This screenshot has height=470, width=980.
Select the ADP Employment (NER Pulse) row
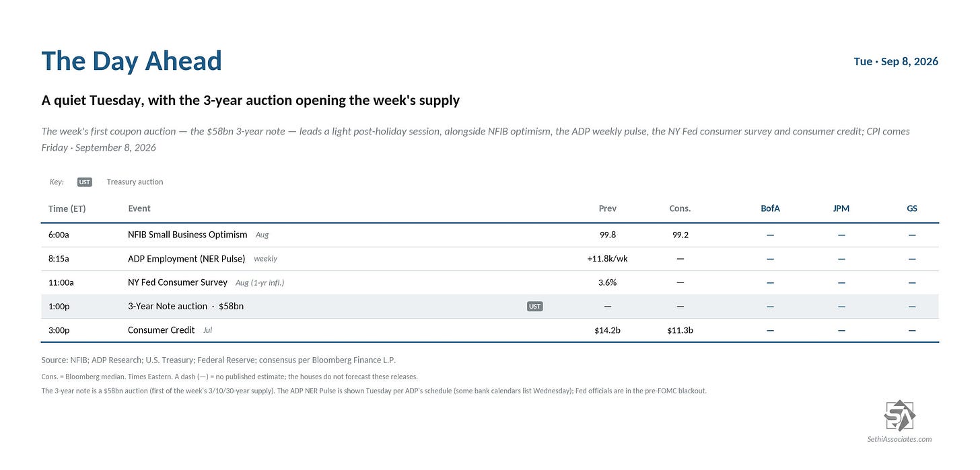tap(490, 259)
